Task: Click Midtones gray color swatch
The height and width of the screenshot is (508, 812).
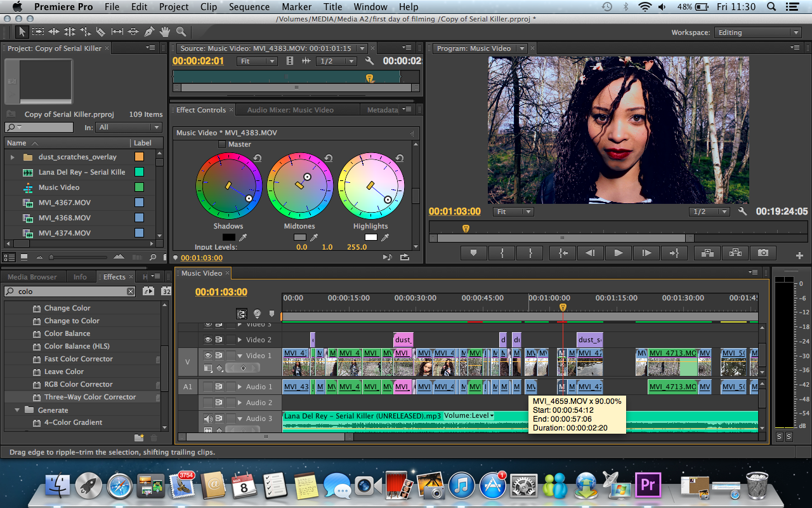Action: tap(299, 237)
